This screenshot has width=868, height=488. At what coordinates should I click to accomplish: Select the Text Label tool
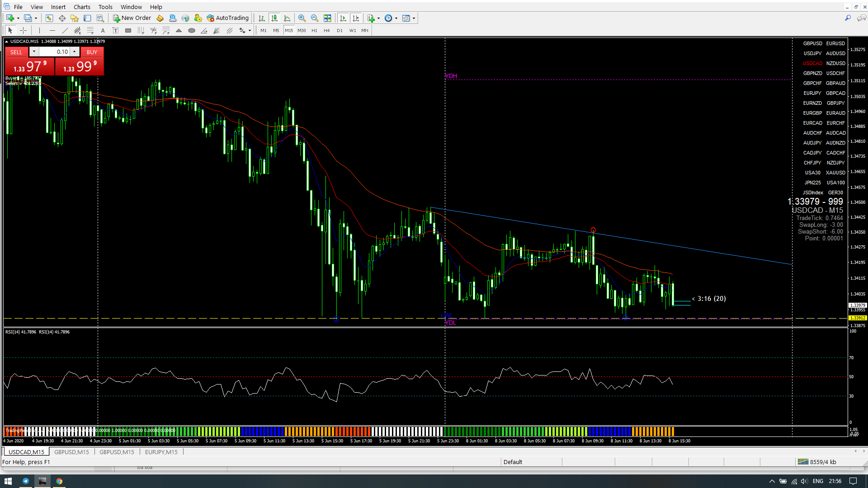(x=116, y=30)
